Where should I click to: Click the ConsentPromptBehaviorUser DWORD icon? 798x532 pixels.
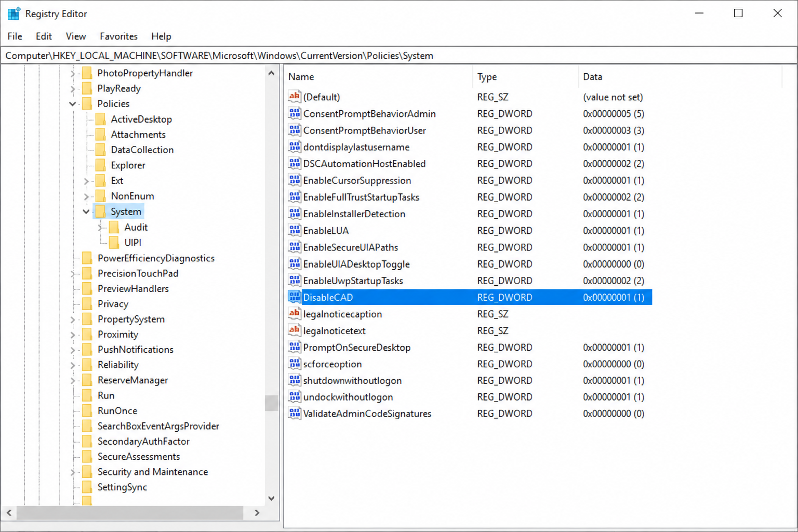point(295,130)
